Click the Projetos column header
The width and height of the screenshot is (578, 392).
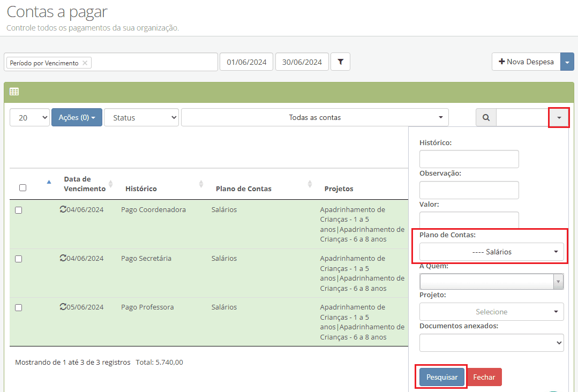point(339,189)
